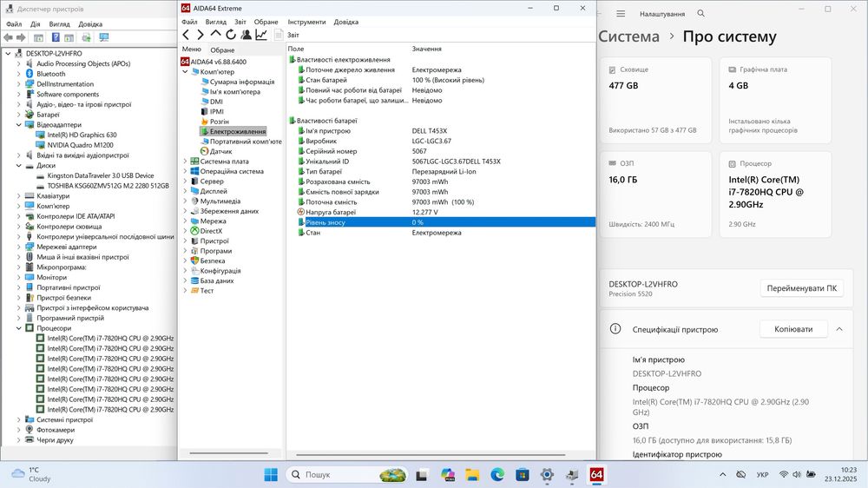868x488 pixels.
Task: Click AIDA64 horizontal scrollbar of values pane
Action: (431, 455)
